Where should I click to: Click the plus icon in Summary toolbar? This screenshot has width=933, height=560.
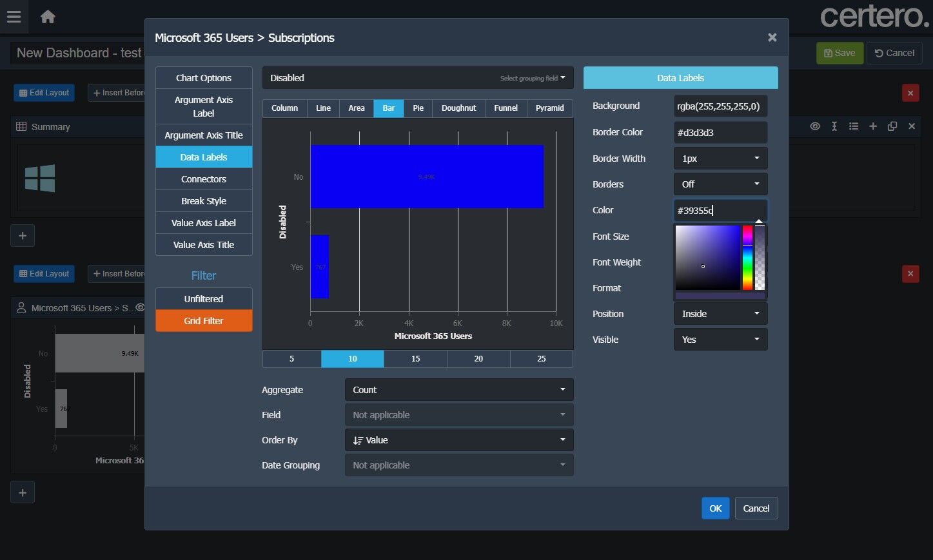point(873,126)
